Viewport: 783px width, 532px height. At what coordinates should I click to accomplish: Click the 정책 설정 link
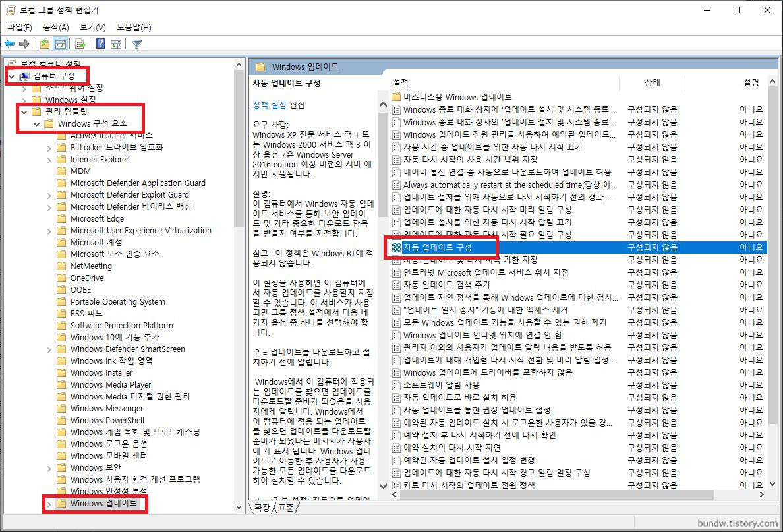270,105
